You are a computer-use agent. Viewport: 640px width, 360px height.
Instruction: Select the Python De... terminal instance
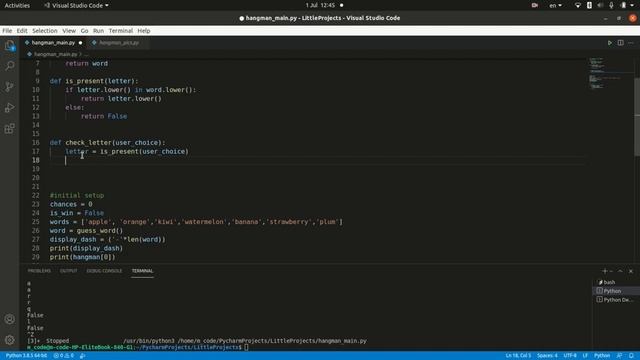point(616,300)
